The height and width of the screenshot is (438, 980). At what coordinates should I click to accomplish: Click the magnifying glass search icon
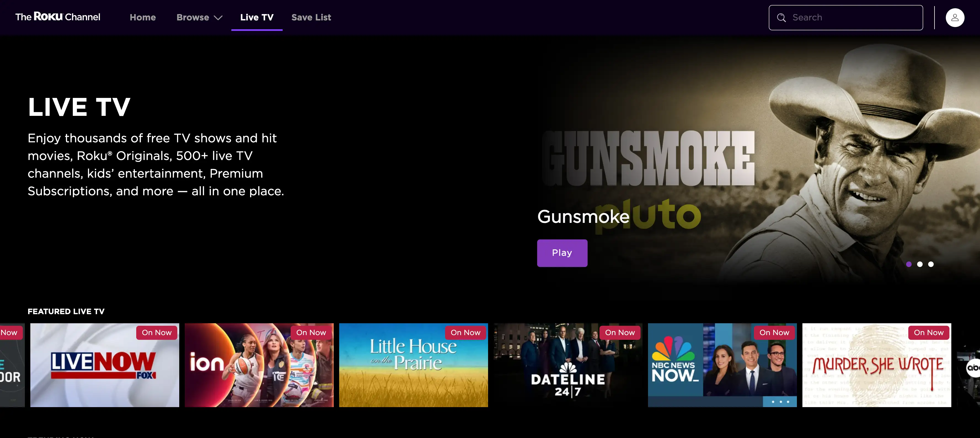(781, 17)
